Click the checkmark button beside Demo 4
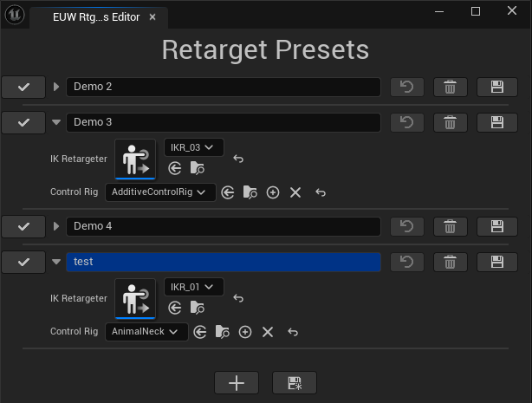 point(23,226)
